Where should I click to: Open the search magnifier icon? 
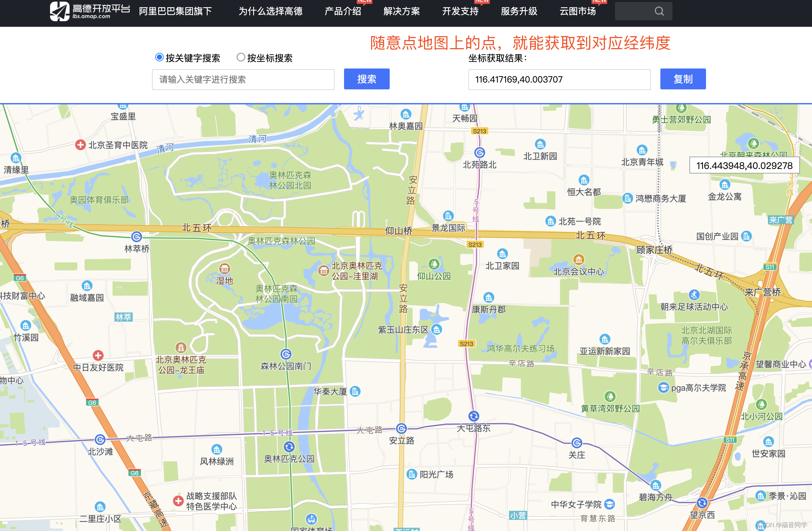658,11
